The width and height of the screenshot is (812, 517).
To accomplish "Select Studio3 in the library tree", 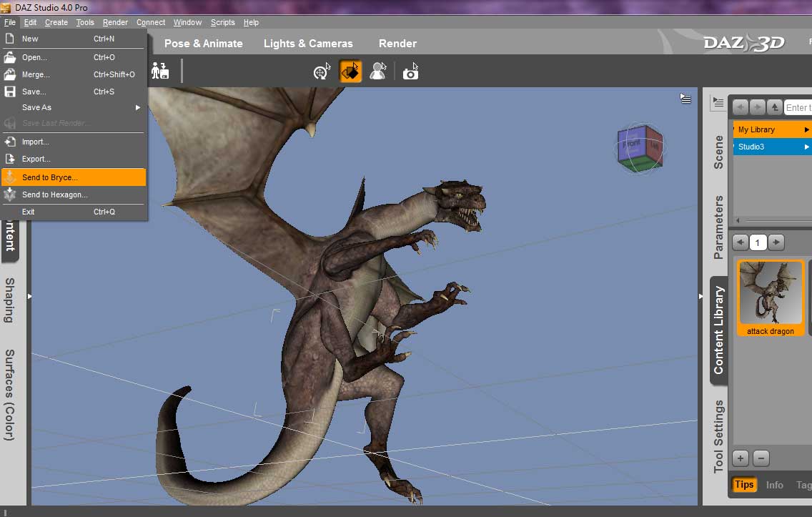I will click(772, 147).
